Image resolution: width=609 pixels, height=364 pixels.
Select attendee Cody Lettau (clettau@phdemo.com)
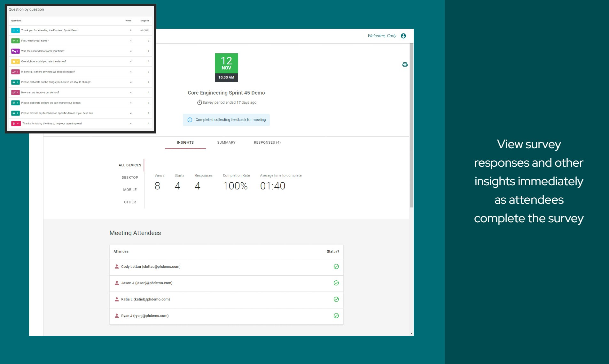click(226, 267)
